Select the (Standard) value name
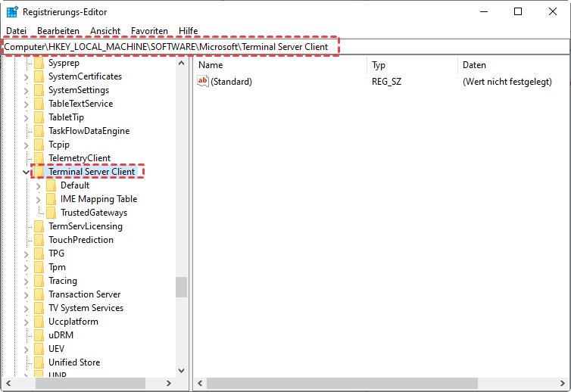Image resolution: width=571 pixels, height=392 pixels. point(231,82)
